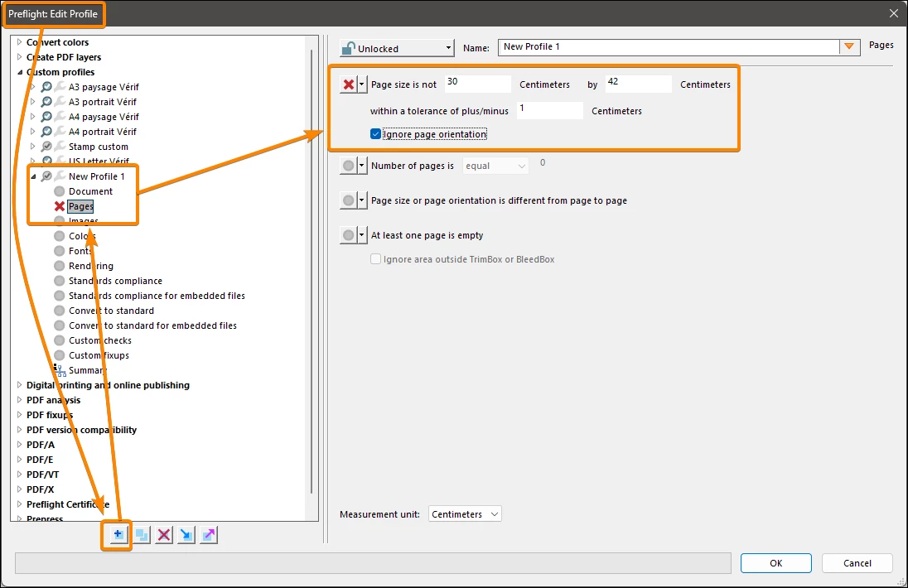Select the PDF version compatibility group

tap(82, 430)
